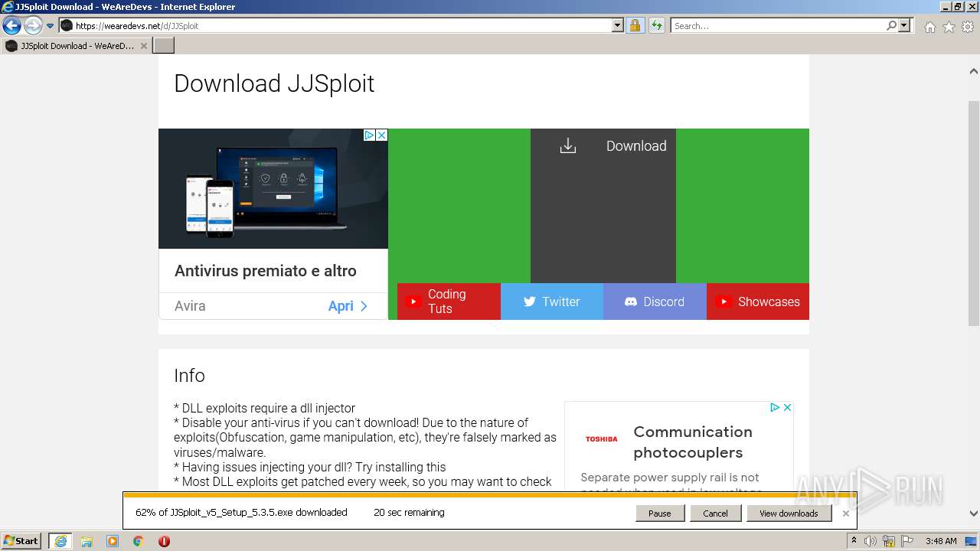Click the vertical scrollbar thumb
The height and width of the screenshot is (551, 980).
973,213
